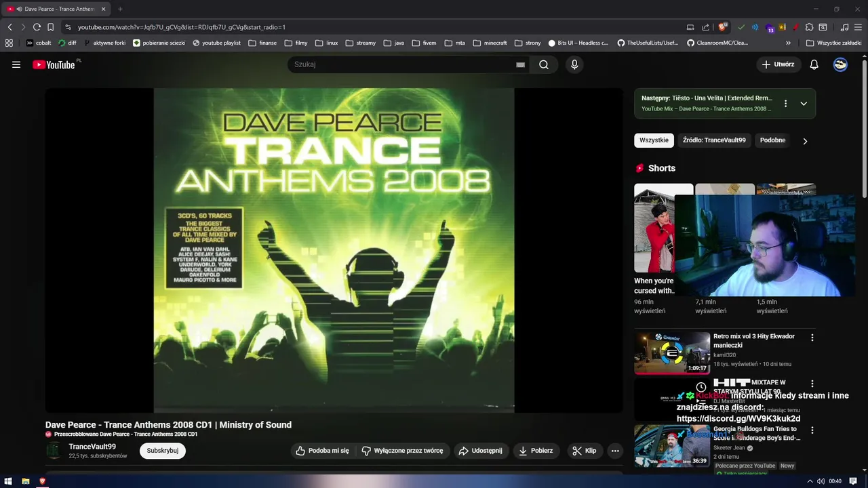The width and height of the screenshot is (868, 488).
Task: Open the cobalt bookmark
Action: tap(39, 43)
